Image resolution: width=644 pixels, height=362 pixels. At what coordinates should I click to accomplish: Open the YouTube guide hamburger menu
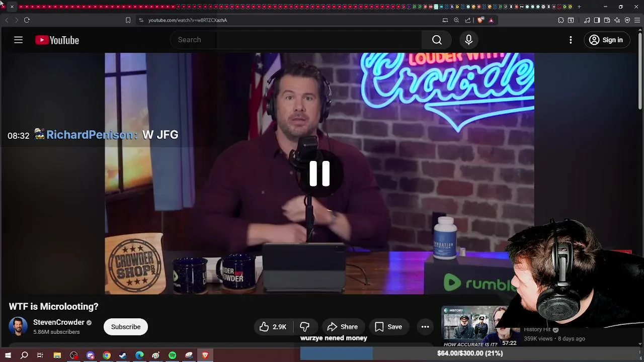(x=18, y=40)
